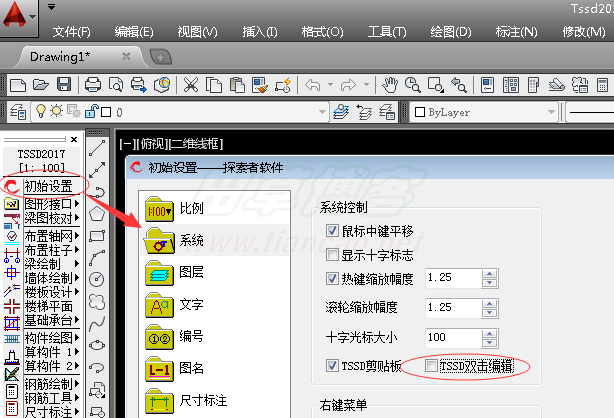Click the Cut scissors icon
The height and width of the screenshot is (418, 614).
(x=191, y=85)
